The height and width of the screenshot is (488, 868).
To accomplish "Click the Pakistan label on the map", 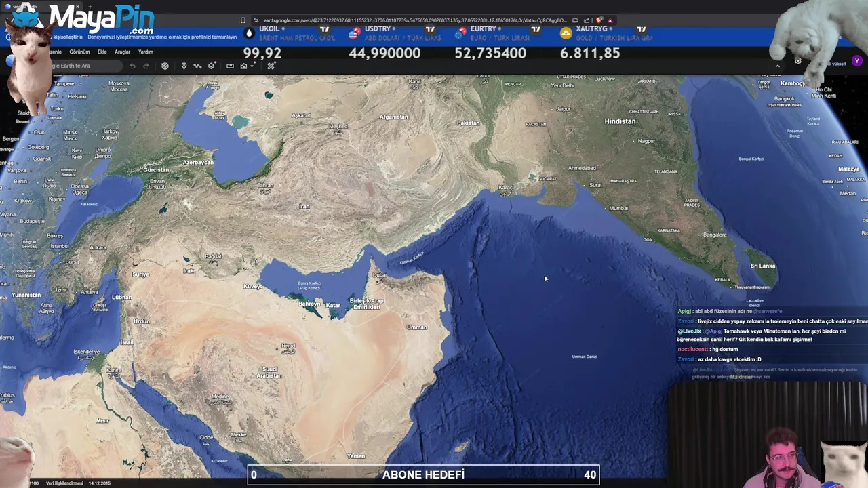I will (x=468, y=123).
